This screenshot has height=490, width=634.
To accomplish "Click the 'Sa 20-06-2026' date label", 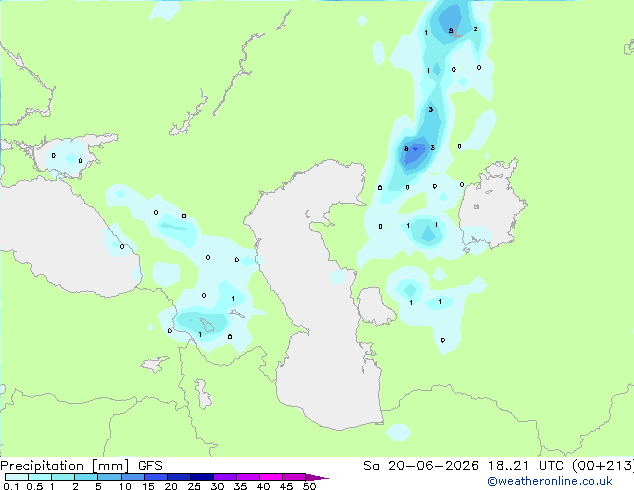I will [x=421, y=466].
